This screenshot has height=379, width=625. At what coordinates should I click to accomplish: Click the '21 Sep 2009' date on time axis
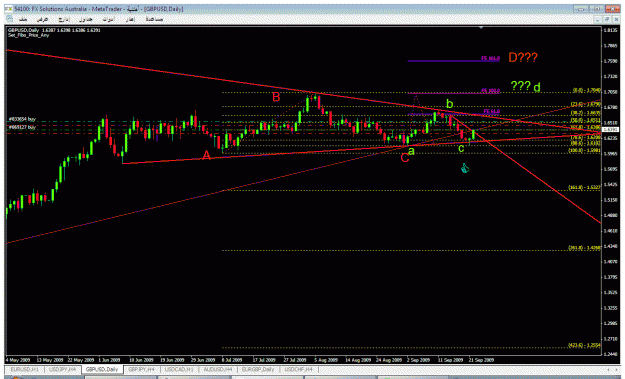point(481,360)
